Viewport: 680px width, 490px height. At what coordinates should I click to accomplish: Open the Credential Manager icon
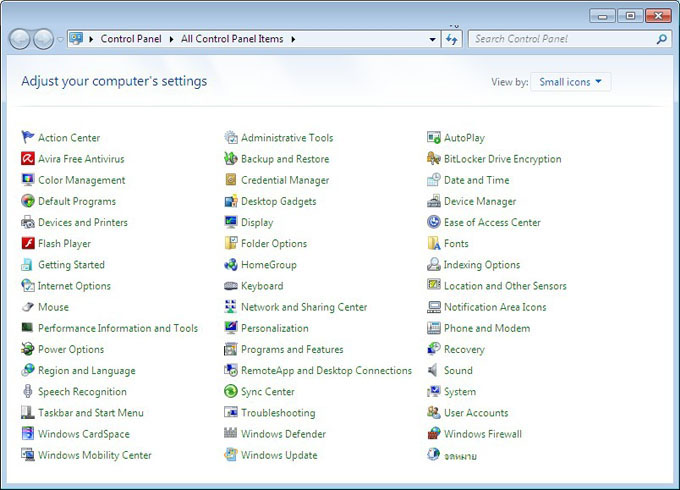(231, 180)
